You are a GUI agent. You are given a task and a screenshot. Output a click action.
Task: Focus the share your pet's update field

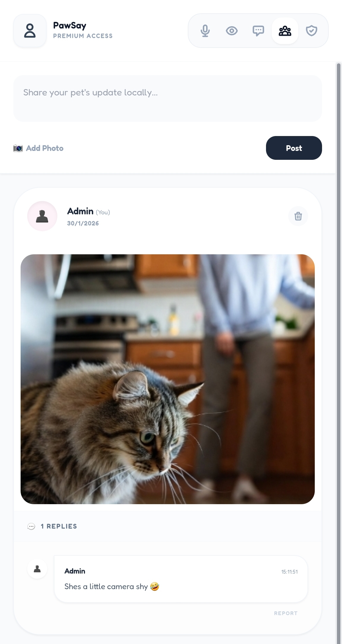point(168,99)
